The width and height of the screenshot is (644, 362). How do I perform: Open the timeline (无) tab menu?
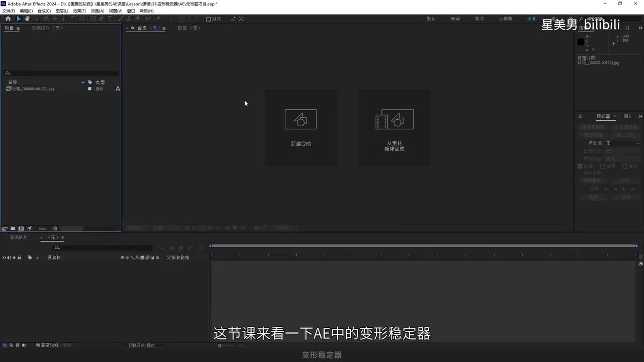click(x=62, y=238)
